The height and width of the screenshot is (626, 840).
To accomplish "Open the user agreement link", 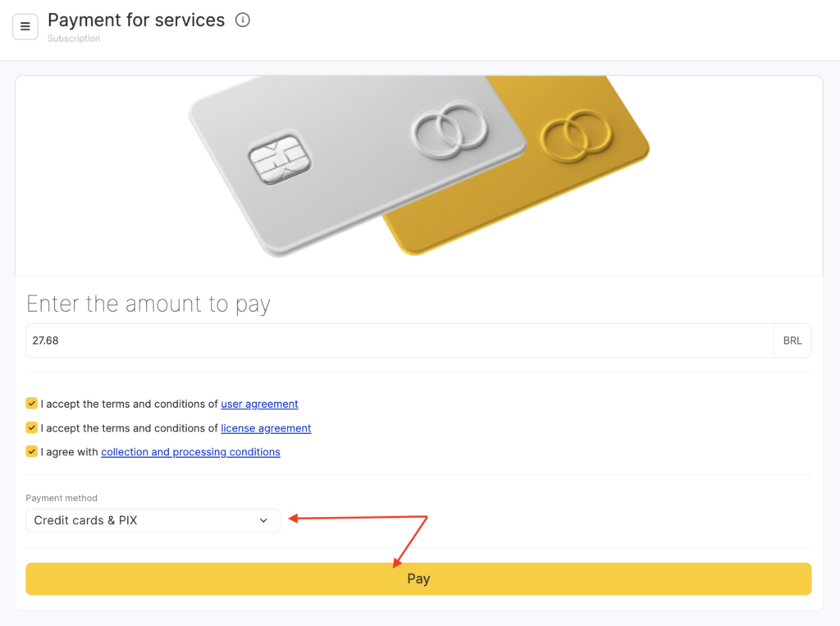I will [259, 404].
